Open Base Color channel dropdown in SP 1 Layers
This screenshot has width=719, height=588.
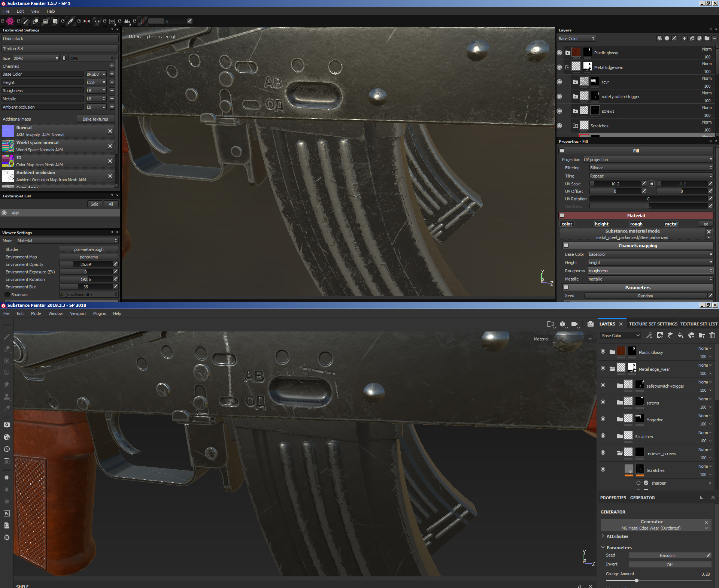[576, 39]
